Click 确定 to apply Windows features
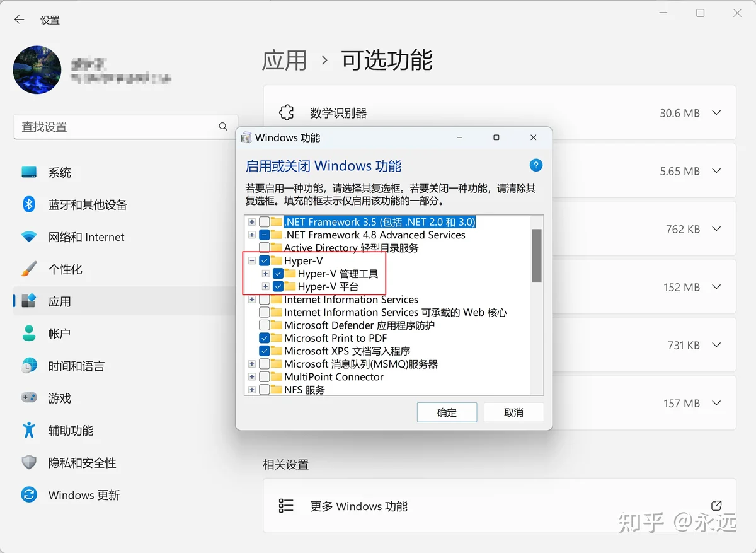The width and height of the screenshot is (756, 553). point(447,412)
